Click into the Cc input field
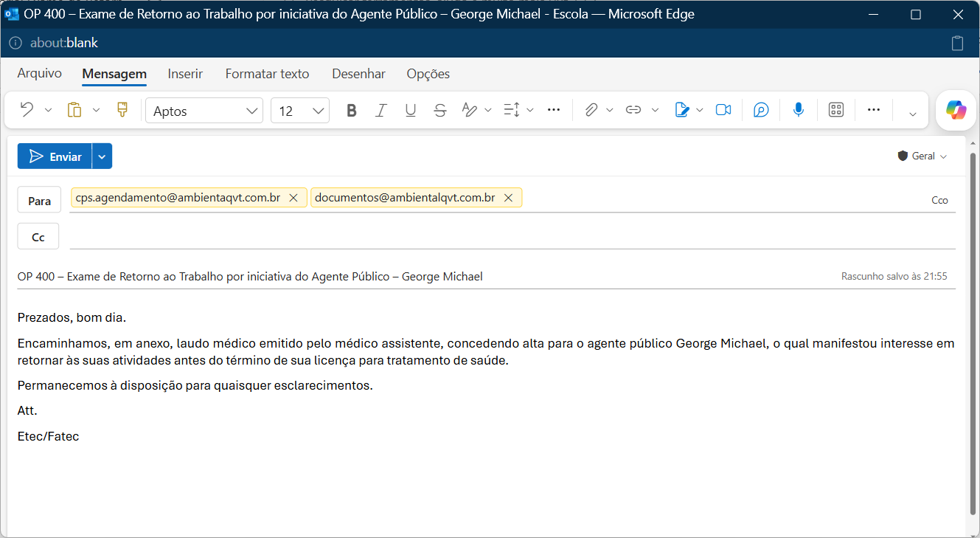The image size is (980, 538). click(512, 237)
